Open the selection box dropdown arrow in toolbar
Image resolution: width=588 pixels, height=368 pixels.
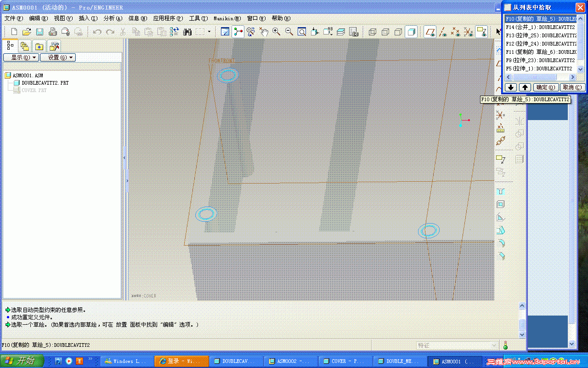pos(209,32)
